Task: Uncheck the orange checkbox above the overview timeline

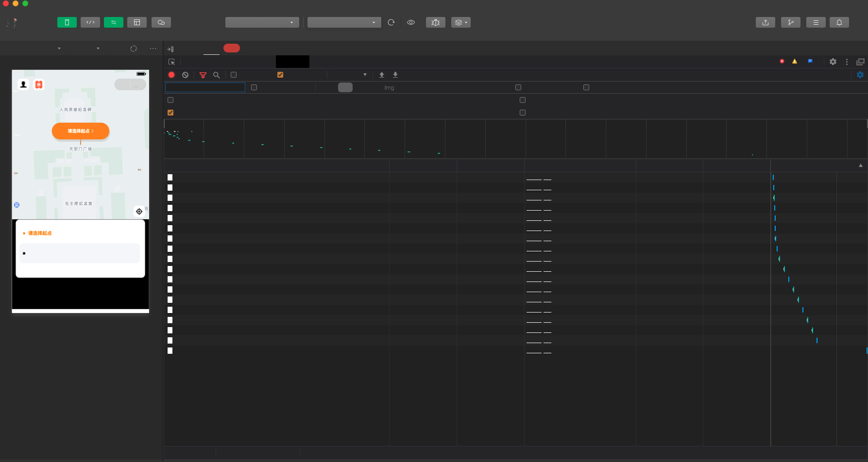Action: tap(170, 113)
